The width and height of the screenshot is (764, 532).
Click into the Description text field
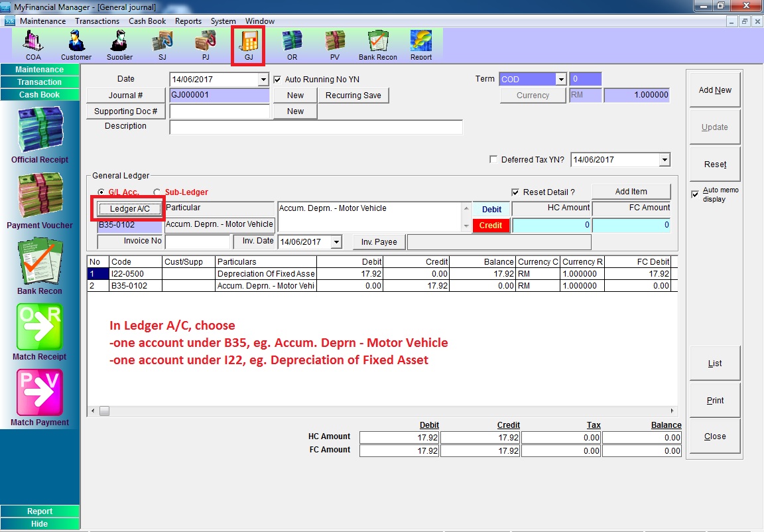pyautogui.click(x=316, y=127)
